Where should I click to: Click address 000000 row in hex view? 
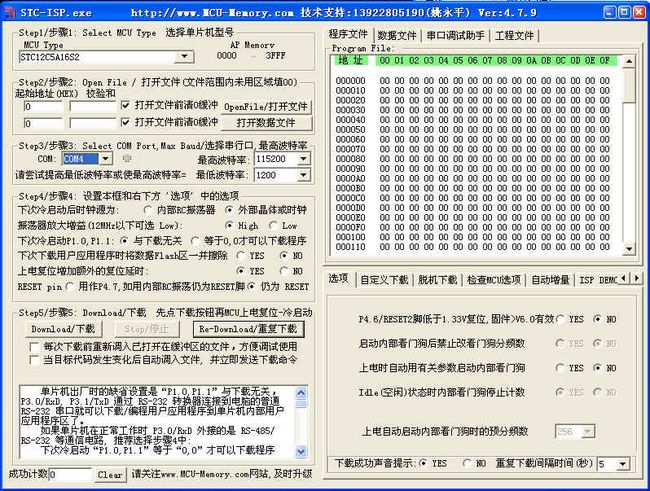coord(473,80)
